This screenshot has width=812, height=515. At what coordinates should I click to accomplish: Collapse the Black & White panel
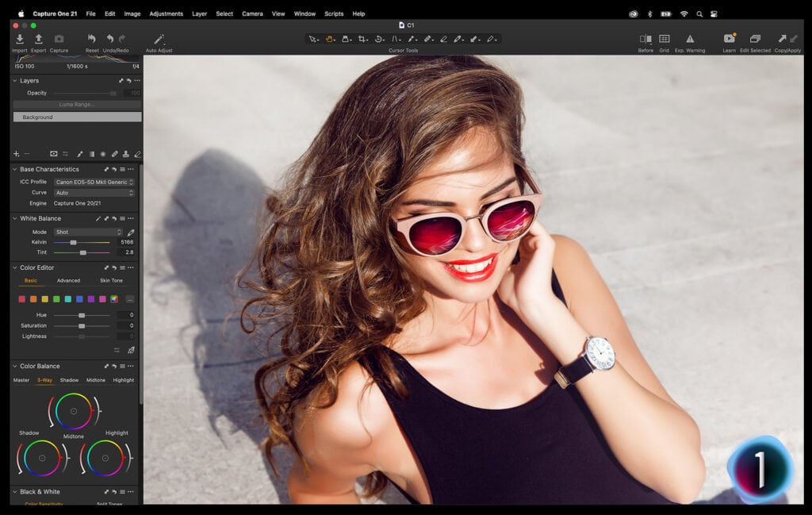point(14,492)
